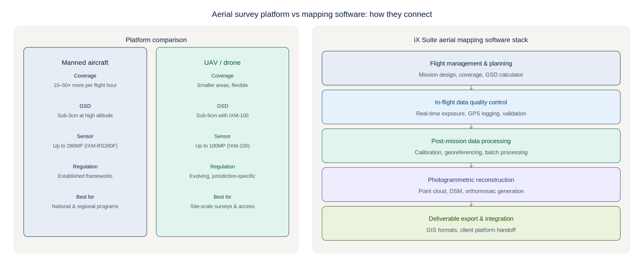Click the UAV / drone 'Coverage' label

222,76
